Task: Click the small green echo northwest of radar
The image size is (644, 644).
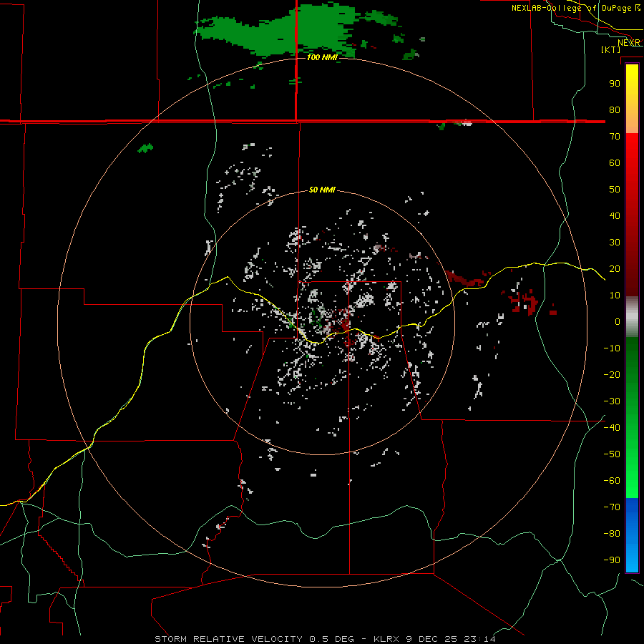Action: 145,148
